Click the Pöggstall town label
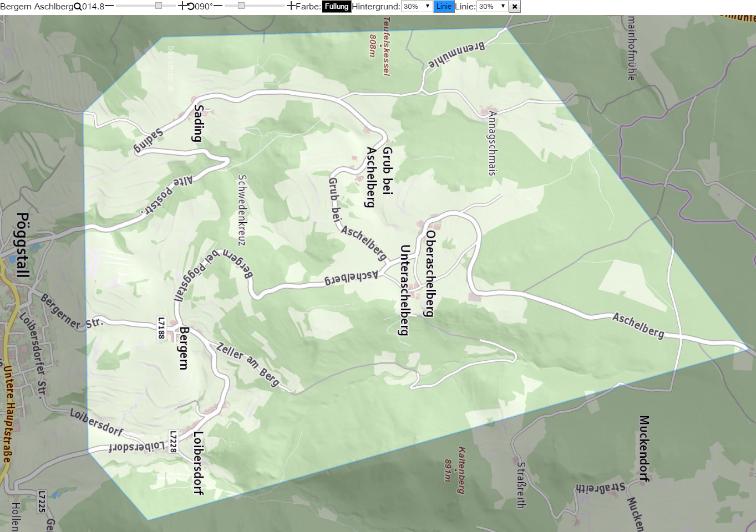 [x=22, y=245]
